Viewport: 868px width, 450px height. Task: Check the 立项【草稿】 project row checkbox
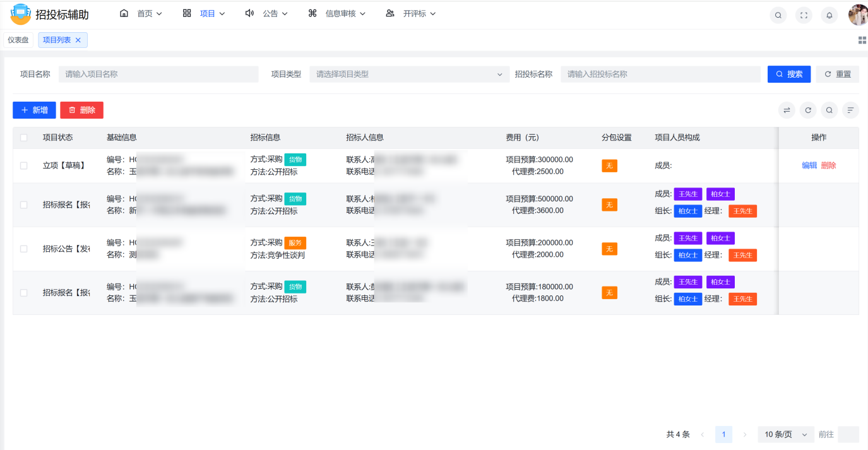coord(24,165)
